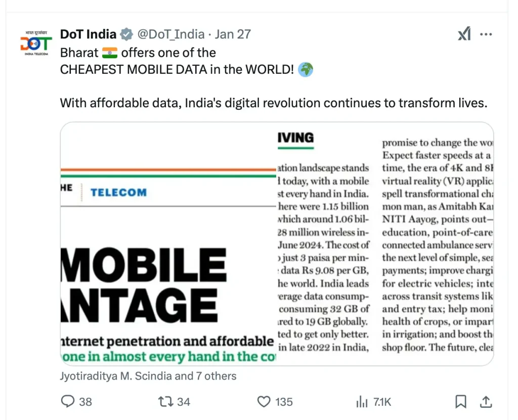Click the repost icon
The height and width of the screenshot is (420, 518).
click(x=165, y=401)
